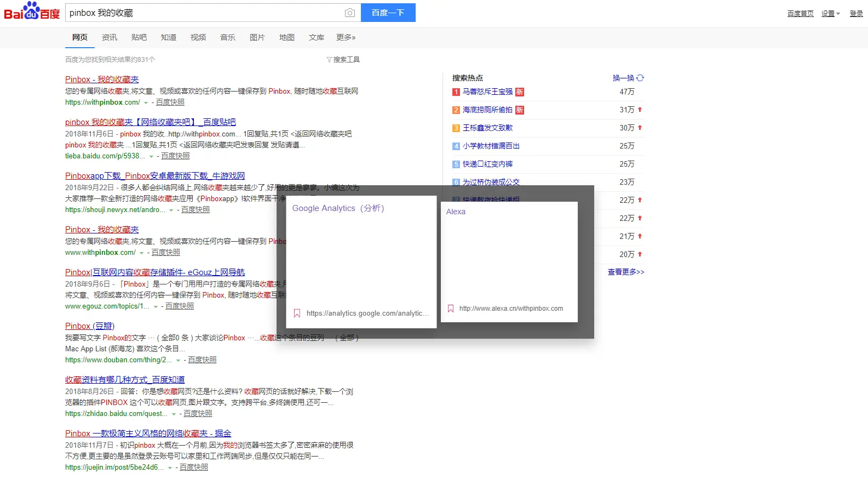Open the Pinbox (豆瓣) result
The width and height of the screenshot is (868, 479).
pyautogui.click(x=90, y=326)
